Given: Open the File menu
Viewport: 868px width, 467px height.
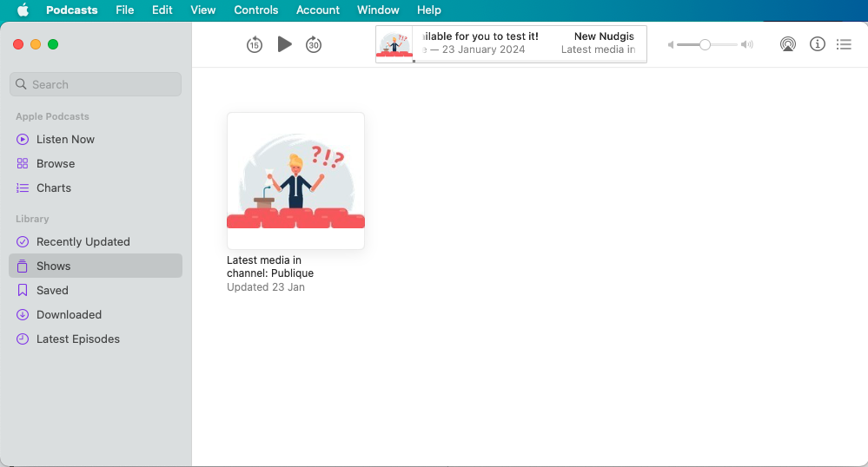Looking at the screenshot, I should point(124,10).
